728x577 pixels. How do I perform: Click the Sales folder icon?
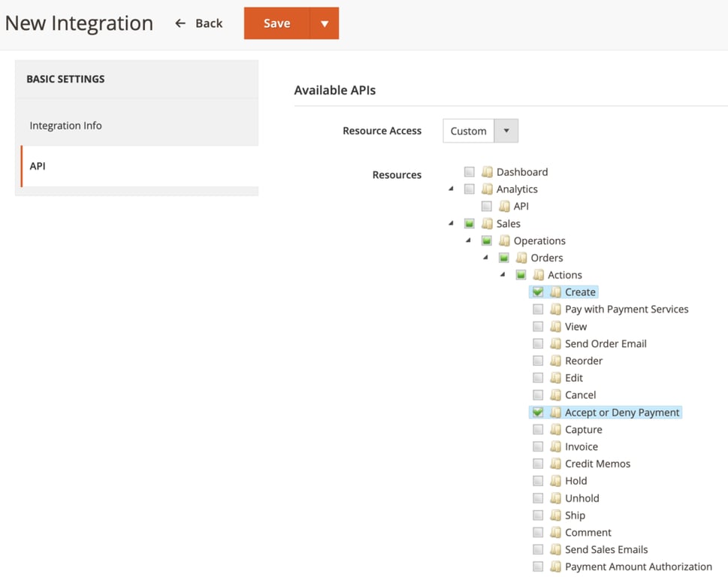[485, 223]
